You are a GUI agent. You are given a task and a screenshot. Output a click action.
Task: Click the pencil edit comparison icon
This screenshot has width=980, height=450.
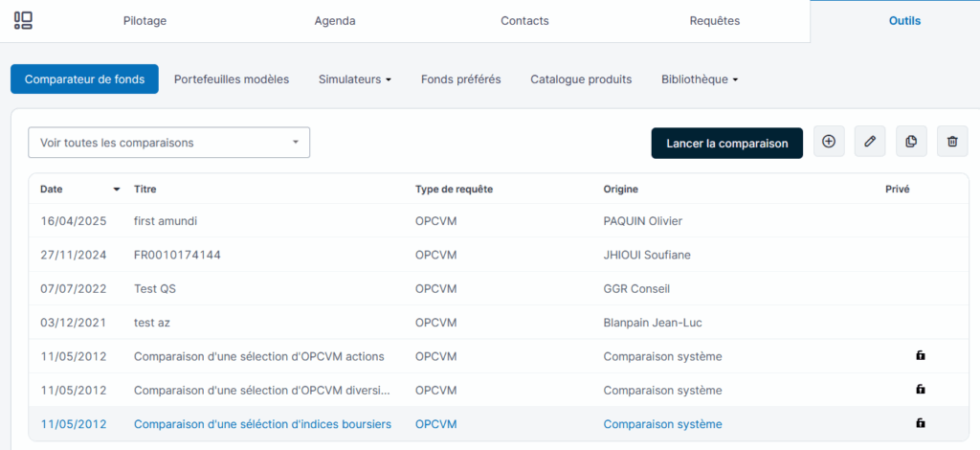[x=870, y=142]
